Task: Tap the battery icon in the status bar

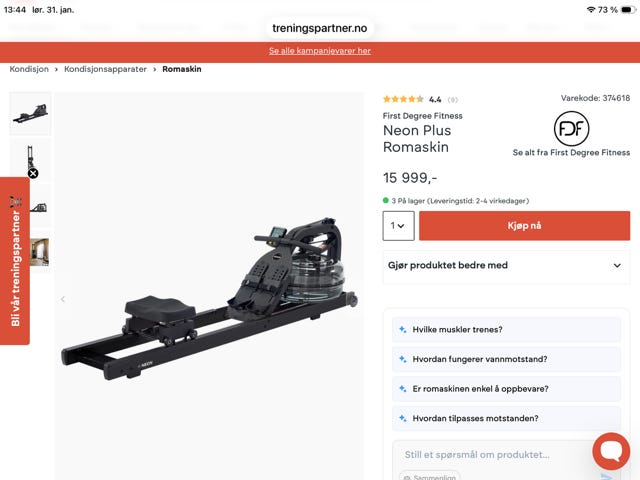Action: click(x=628, y=9)
